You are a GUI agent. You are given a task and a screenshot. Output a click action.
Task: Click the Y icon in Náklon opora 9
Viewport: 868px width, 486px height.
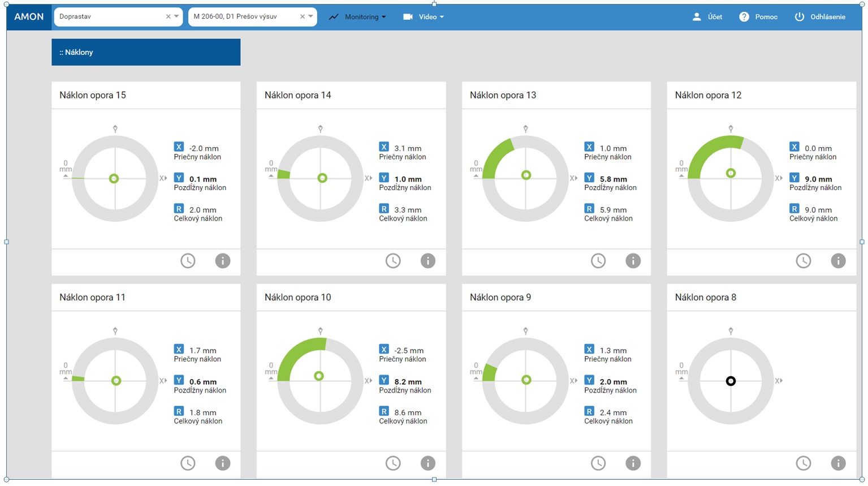(589, 380)
